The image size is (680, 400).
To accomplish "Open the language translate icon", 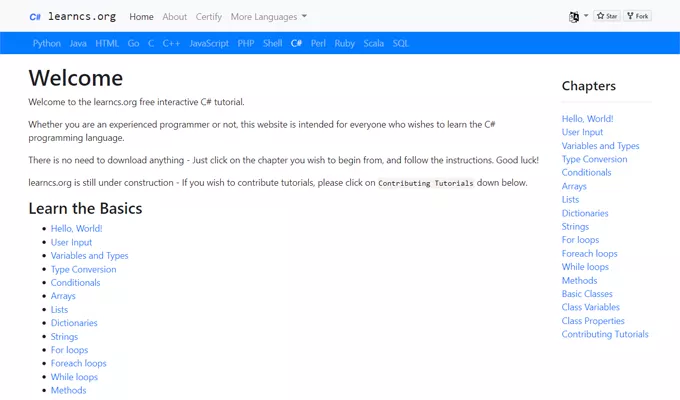I will click(574, 16).
